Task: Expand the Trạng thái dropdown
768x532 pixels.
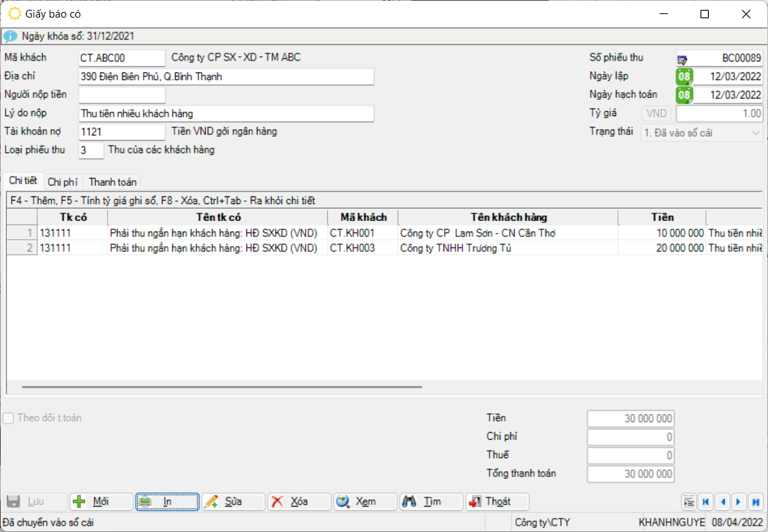Action: [x=756, y=132]
